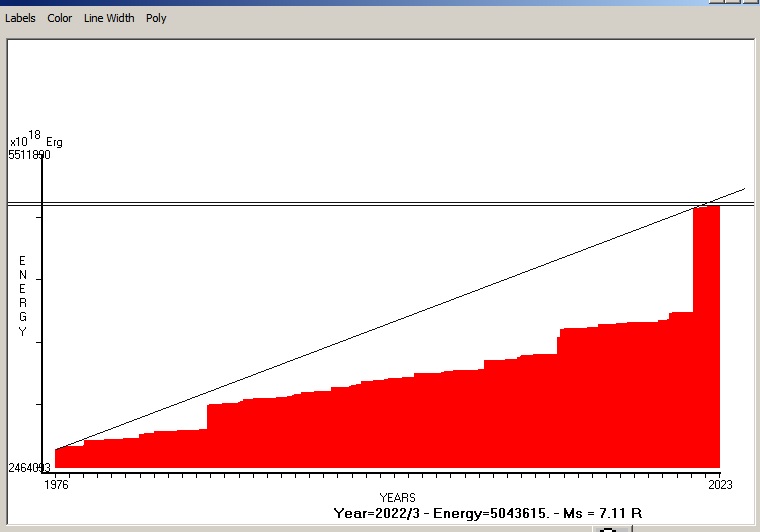Select the YEARS axis title
760x532 pixels.
click(397, 497)
